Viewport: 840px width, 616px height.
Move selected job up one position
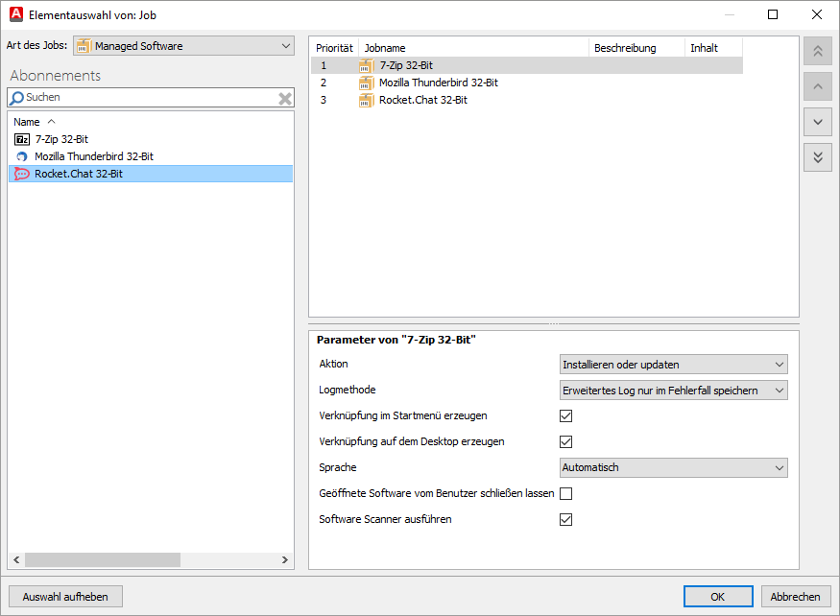[817, 86]
